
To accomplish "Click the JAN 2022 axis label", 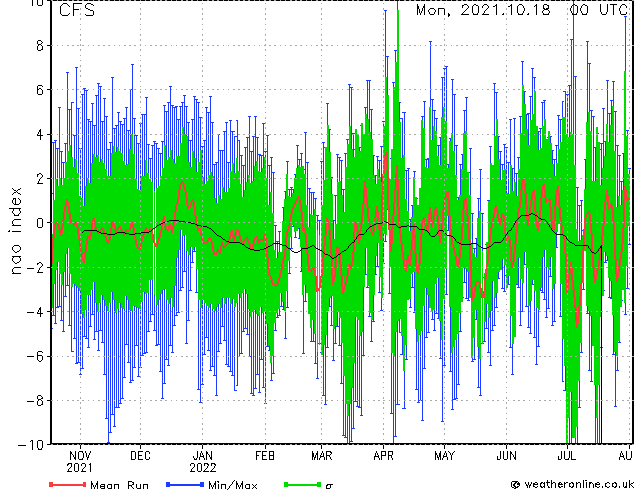I will [x=203, y=462].
